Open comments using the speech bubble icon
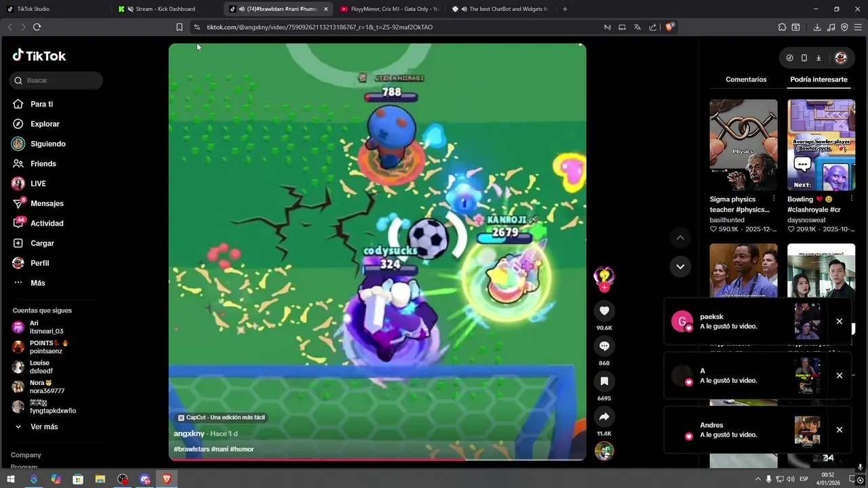 (604, 346)
